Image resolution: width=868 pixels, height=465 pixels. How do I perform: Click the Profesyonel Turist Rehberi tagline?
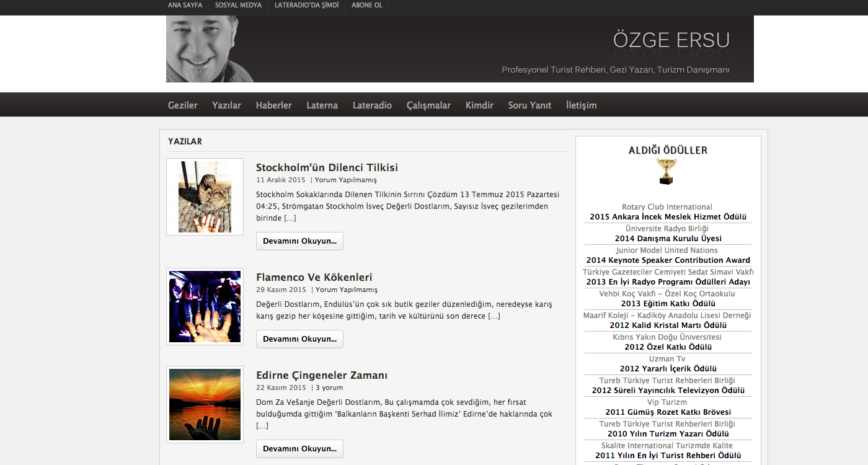(616, 70)
